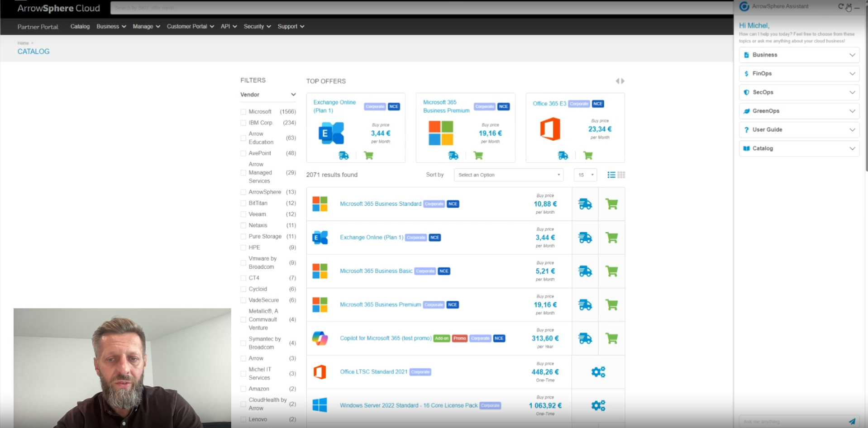Expand GreenOps topic in the assistant

coord(799,111)
